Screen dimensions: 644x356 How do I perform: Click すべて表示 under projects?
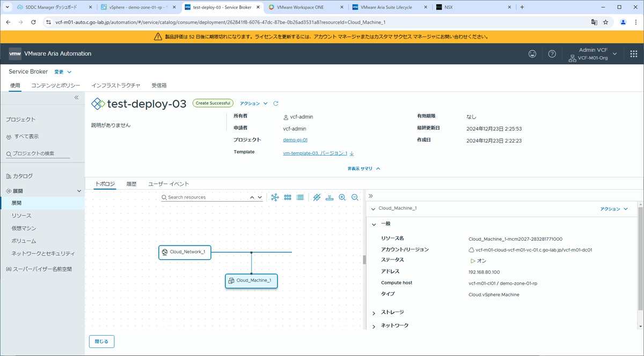[x=22, y=137]
